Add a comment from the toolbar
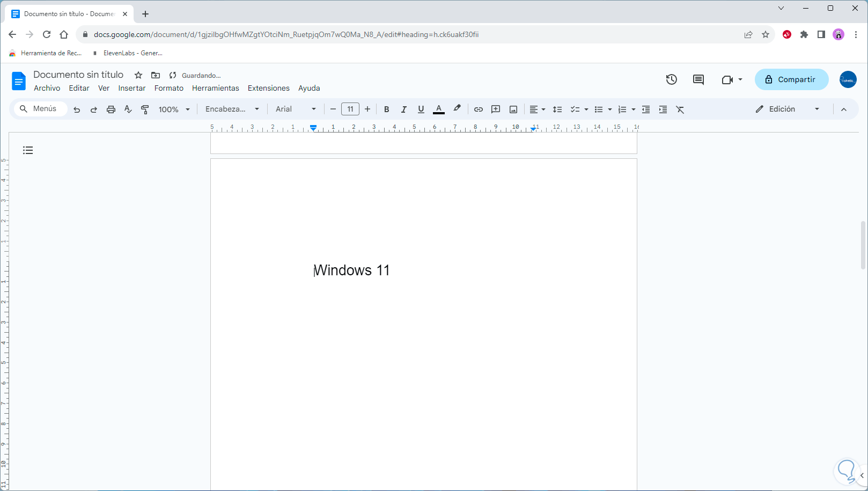 coord(496,109)
